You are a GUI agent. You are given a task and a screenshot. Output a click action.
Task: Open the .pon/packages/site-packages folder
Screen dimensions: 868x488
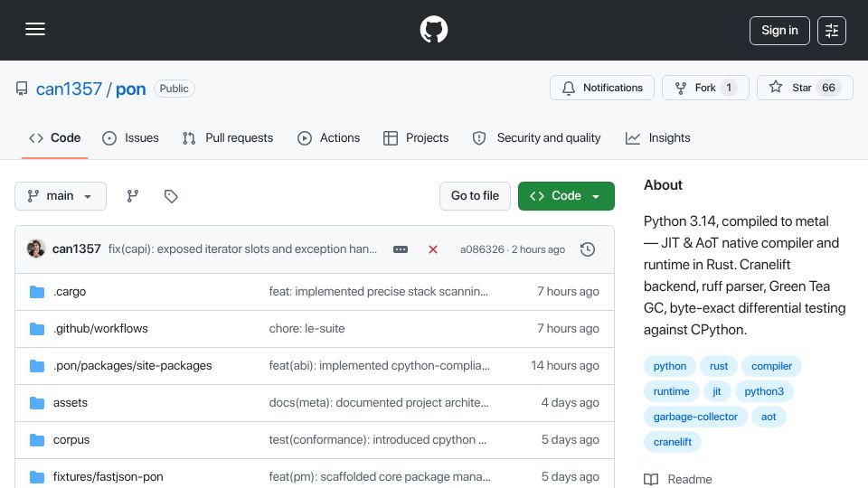(x=132, y=366)
